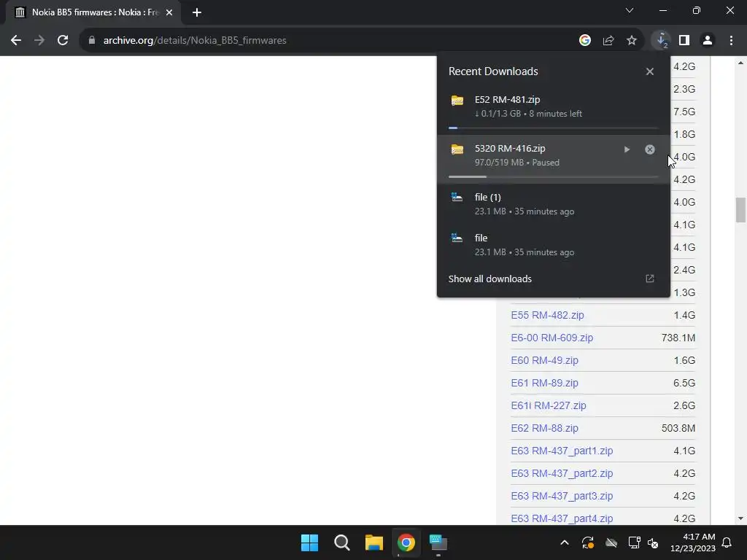Open the E63 RM-437_part4.zip link

click(562, 518)
